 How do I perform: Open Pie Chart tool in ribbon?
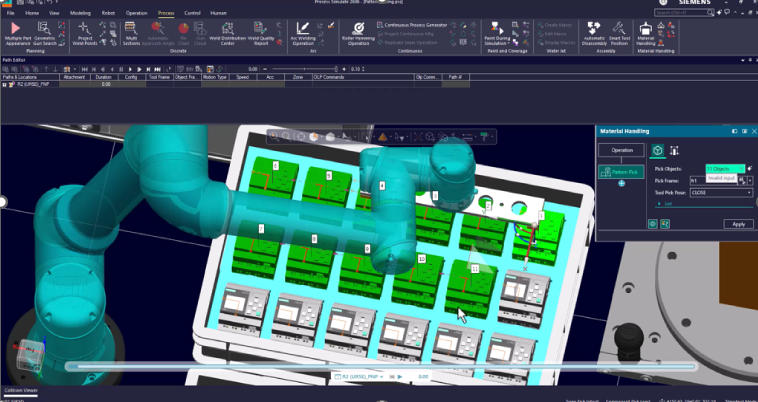point(184,34)
